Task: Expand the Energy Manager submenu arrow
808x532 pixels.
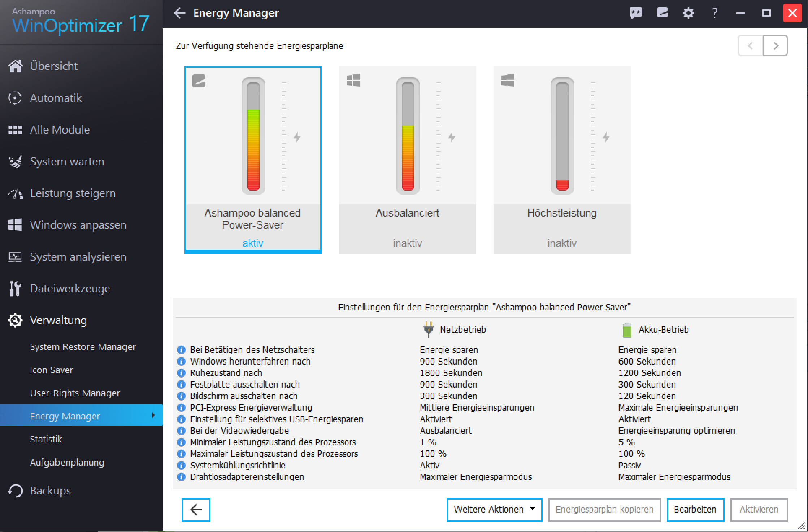Action: coord(153,415)
